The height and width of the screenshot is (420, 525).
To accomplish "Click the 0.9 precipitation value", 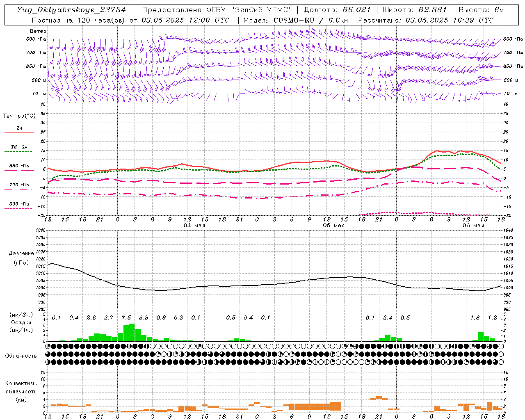I will tap(161, 317).
